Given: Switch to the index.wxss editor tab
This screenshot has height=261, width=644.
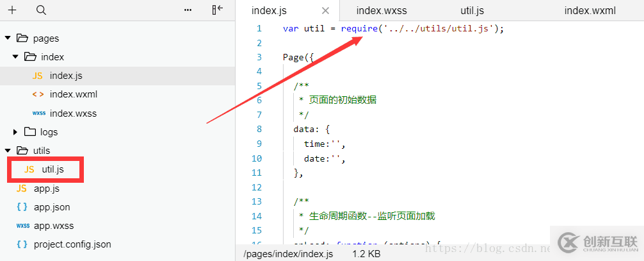Looking at the screenshot, I should [x=382, y=10].
